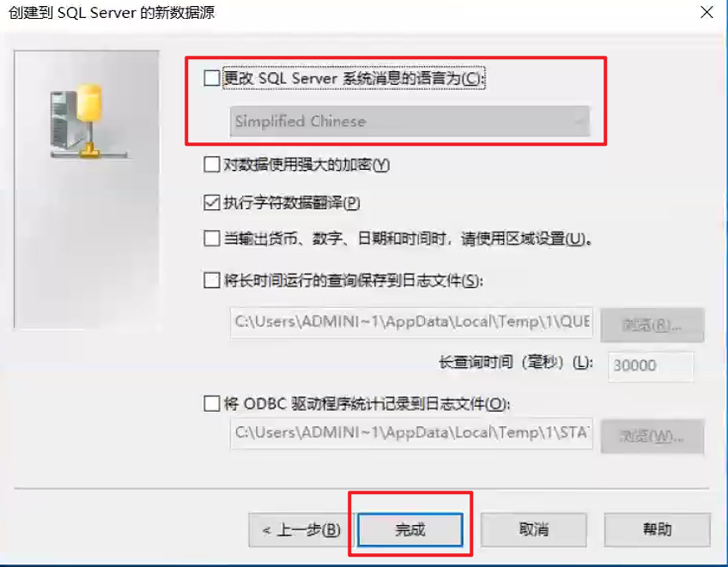Screen dimensions: 728x567
Task: Open the Simplified Chinese language dropdown
Action: (x=410, y=121)
